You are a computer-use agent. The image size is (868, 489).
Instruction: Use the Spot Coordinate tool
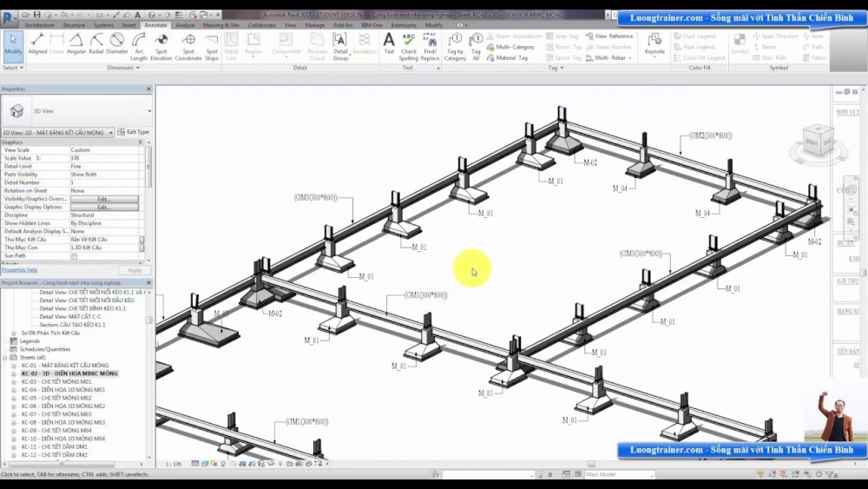188,47
